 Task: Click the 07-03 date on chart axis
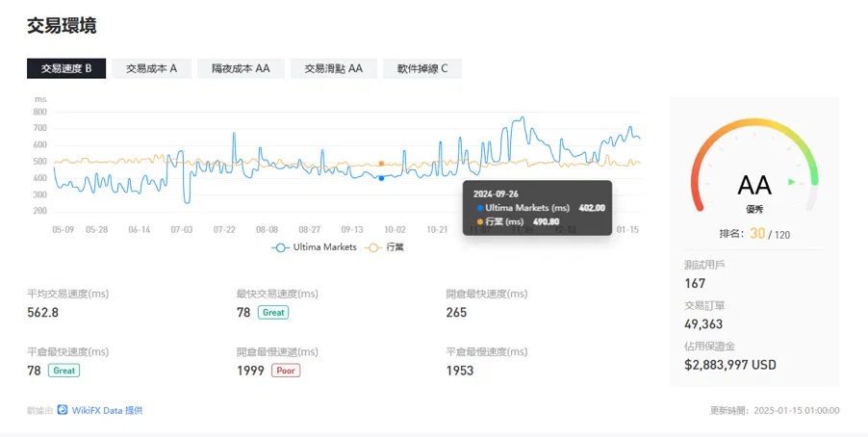point(182,229)
